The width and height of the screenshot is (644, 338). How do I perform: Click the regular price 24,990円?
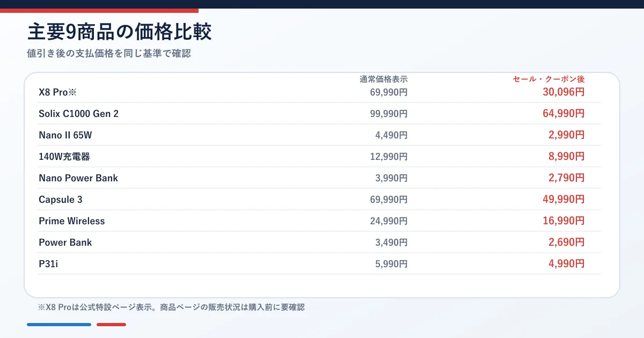tap(389, 221)
